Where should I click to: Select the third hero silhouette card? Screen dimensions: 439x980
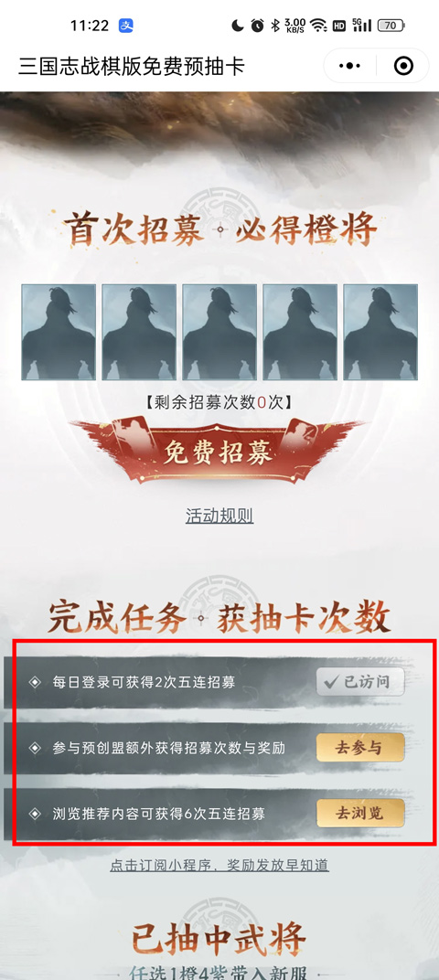coord(219,332)
